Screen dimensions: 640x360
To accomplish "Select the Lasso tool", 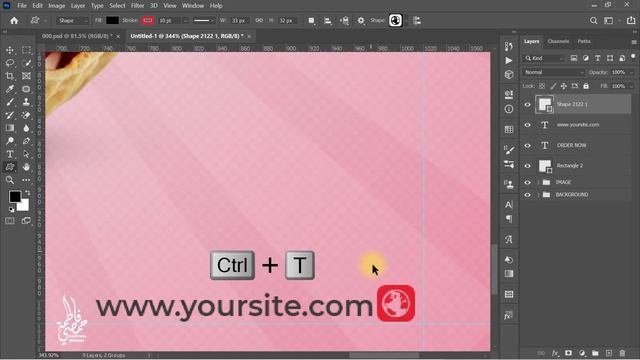I will coord(10,63).
